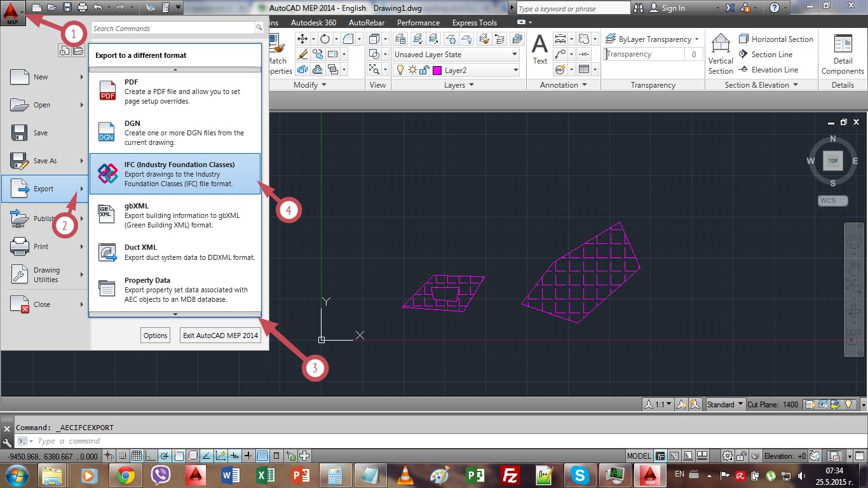Select the Duct XML export option
Screen dimensions: 868x488
[175, 252]
